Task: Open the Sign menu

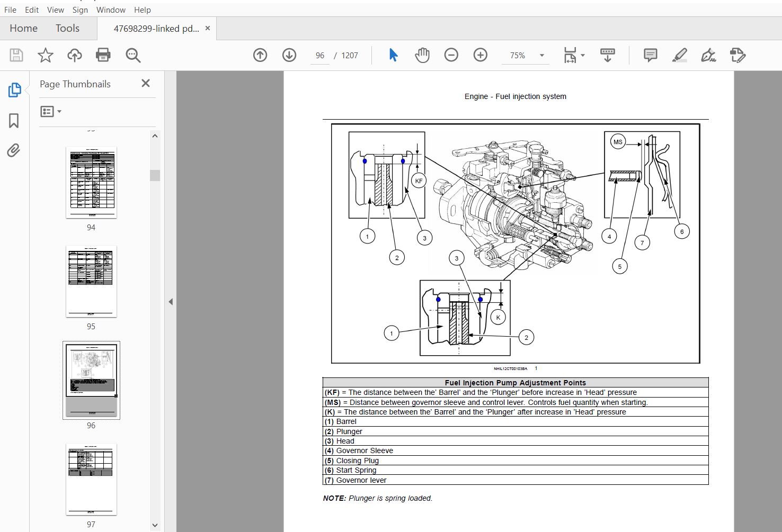Action: [80, 10]
